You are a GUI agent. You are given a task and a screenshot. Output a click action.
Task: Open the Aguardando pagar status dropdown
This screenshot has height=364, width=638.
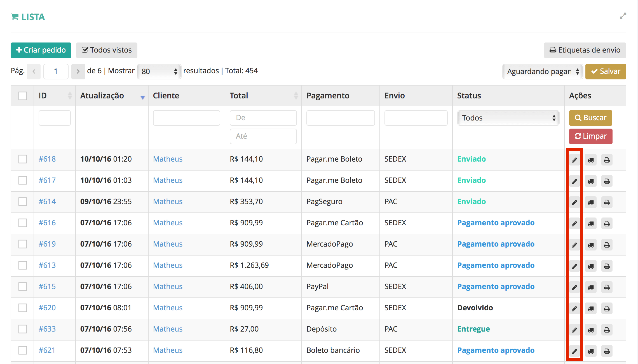pos(543,72)
